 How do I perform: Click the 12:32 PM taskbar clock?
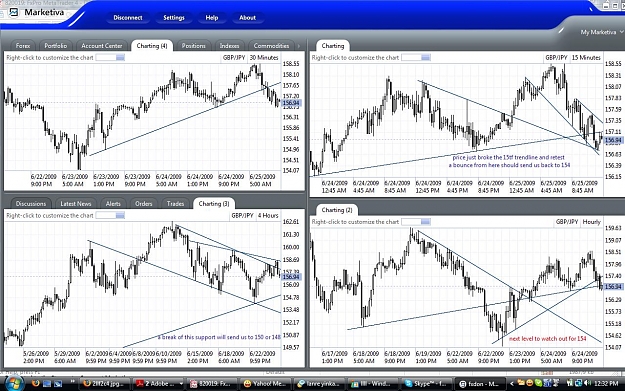pyautogui.click(x=606, y=383)
